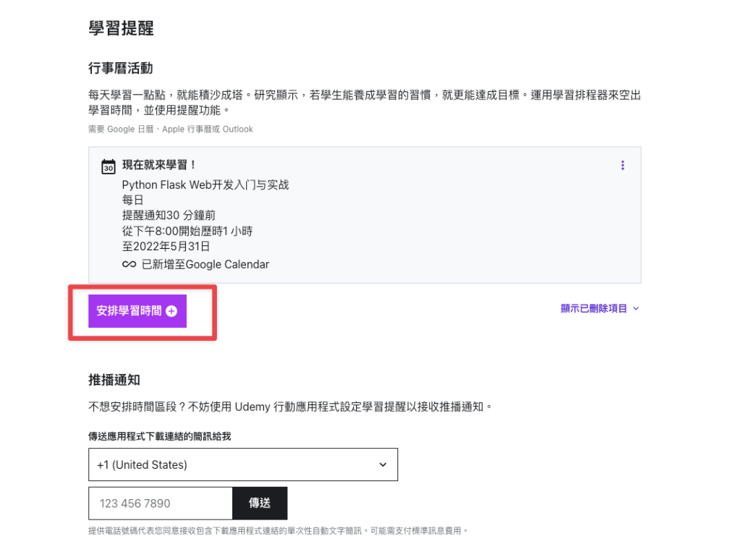This screenshot has width=741, height=560.
Task: Expand deleted items via chevron next to 顯示已刪除項目
Action: 636,309
